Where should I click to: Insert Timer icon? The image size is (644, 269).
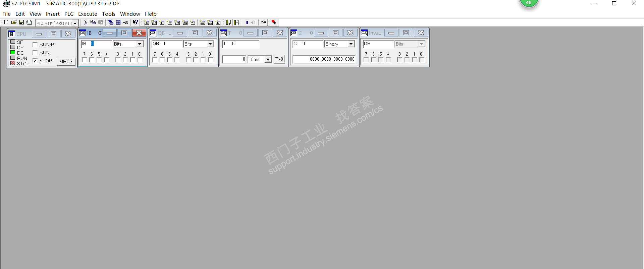(169, 22)
